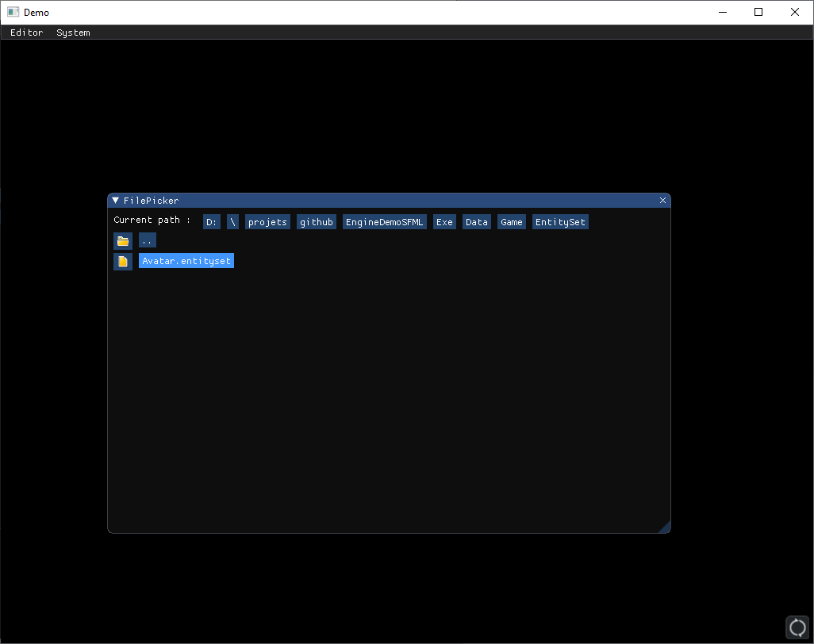Click the EntitySet path segment
The height and width of the screenshot is (644, 814).
[x=560, y=222]
